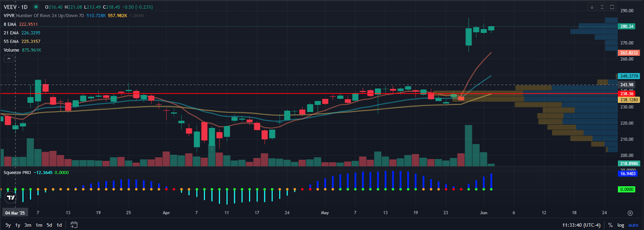Viewport: 644px width, 230px height.
Task: Click the May label on the time axis
Action: coord(325,213)
